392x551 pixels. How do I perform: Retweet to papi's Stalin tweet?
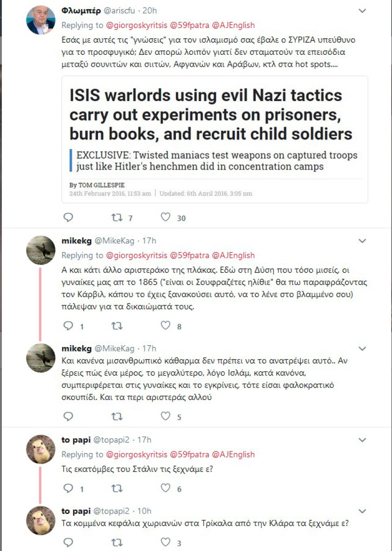117,488
